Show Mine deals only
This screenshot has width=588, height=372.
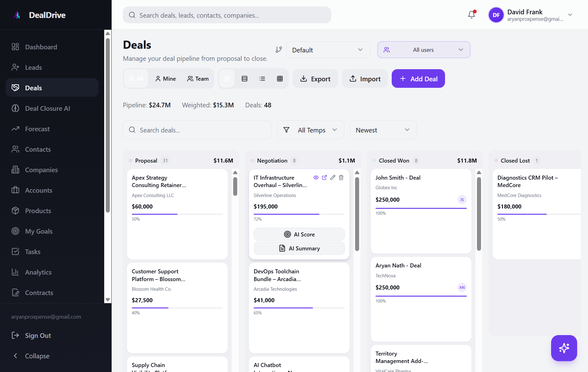click(x=166, y=78)
